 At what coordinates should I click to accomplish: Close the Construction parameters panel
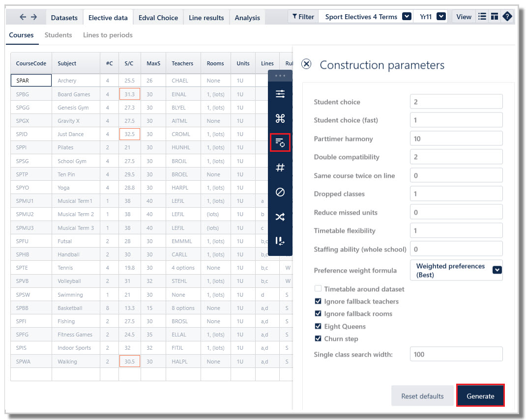tap(306, 64)
